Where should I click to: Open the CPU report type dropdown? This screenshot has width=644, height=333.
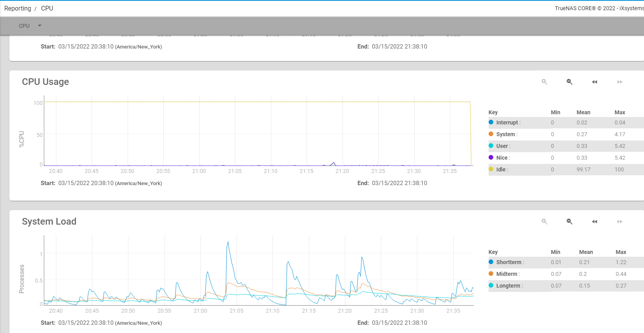tap(30, 26)
